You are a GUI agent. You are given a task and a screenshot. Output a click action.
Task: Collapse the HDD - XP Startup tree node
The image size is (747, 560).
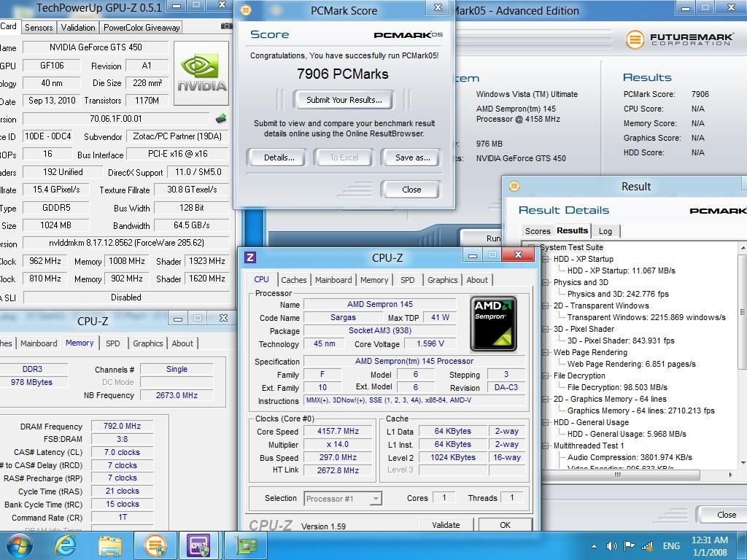[x=546, y=259]
